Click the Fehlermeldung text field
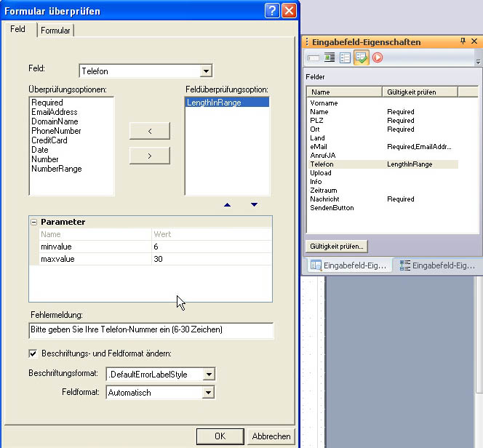The image size is (483, 448). pyautogui.click(x=151, y=330)
